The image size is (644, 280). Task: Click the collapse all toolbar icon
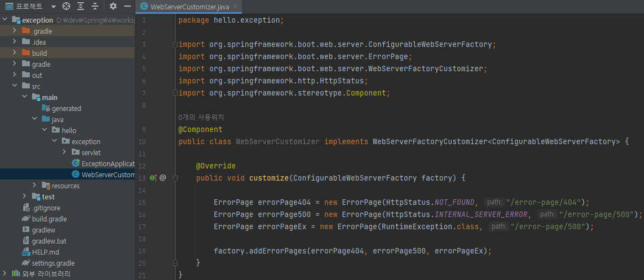point(95,6)
